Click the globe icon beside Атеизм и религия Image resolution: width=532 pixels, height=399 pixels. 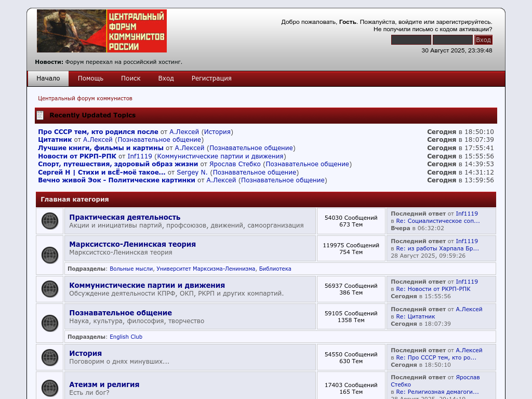[50, 388]
